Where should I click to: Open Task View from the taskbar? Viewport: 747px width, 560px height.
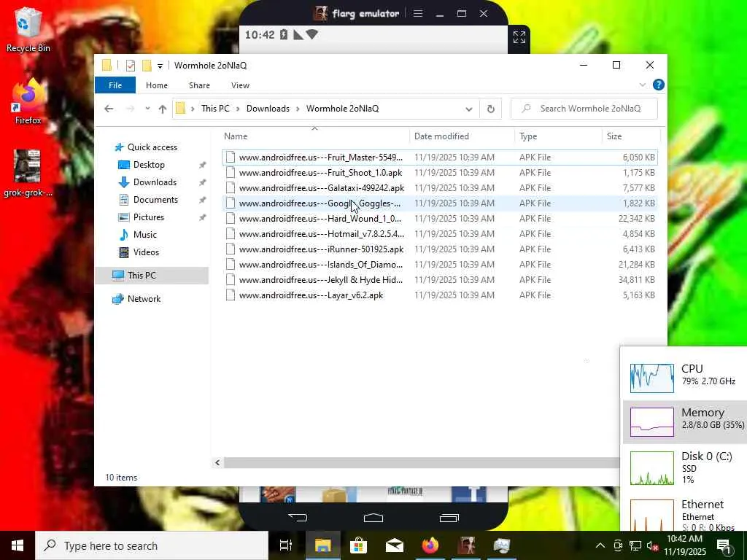pos(286,545)
